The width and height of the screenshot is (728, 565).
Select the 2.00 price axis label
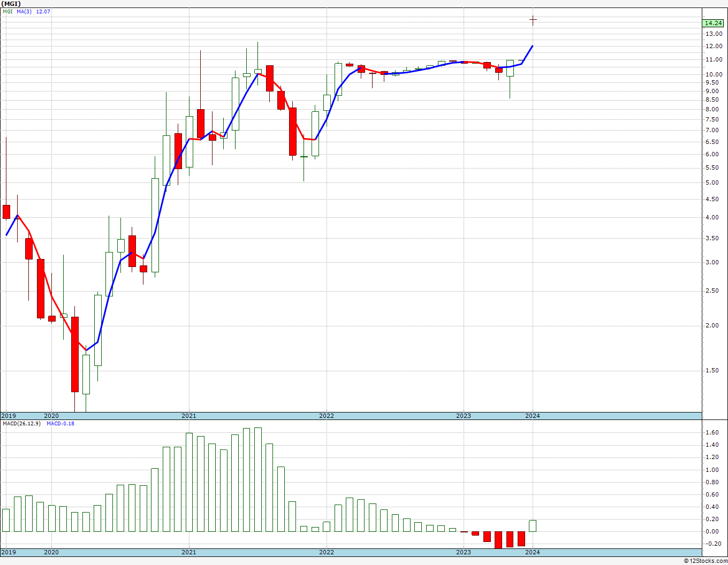[x=712, y=325]
